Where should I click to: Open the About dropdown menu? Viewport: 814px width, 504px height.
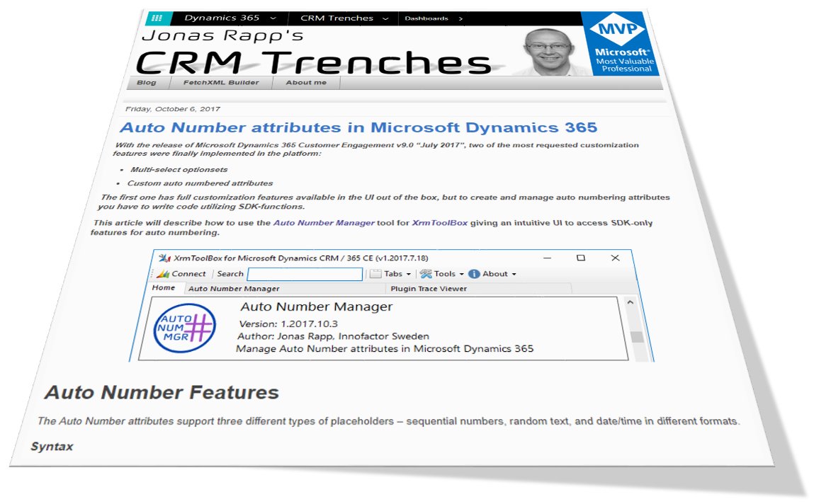coord(492,274)
